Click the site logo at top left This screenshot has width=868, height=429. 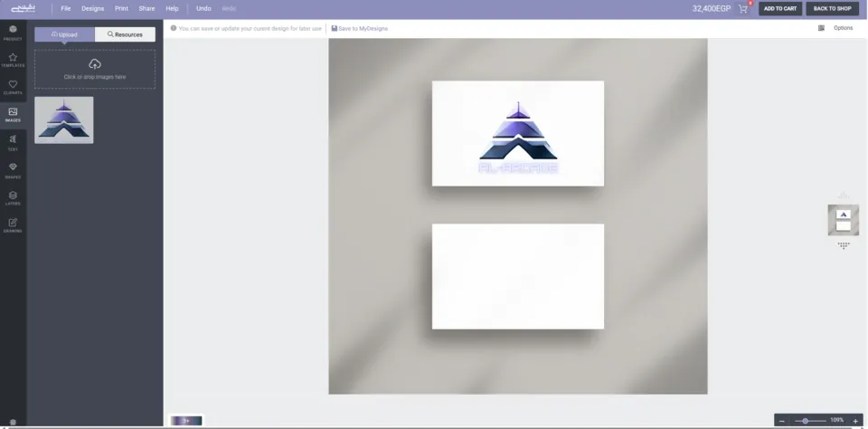[x=23, y=8]
